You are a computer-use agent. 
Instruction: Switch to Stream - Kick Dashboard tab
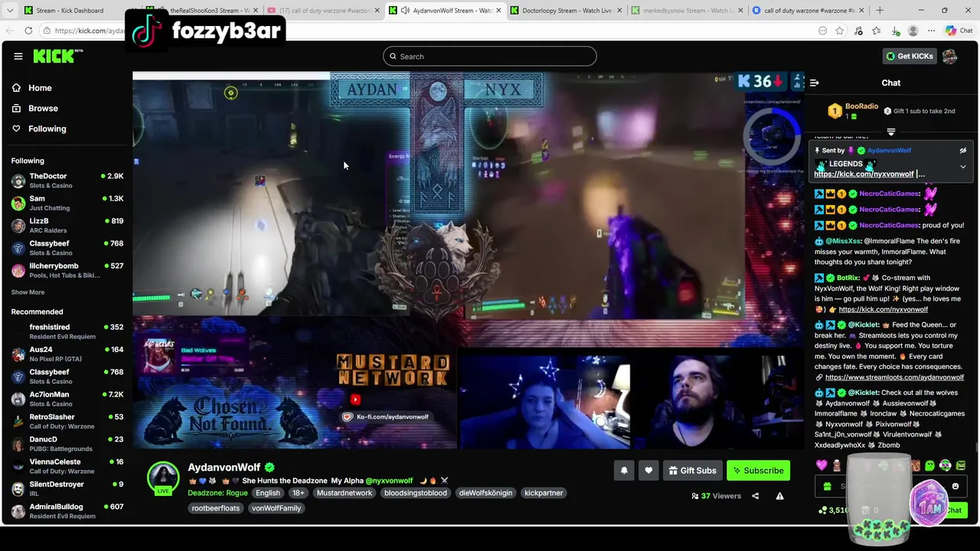(70, 10)
